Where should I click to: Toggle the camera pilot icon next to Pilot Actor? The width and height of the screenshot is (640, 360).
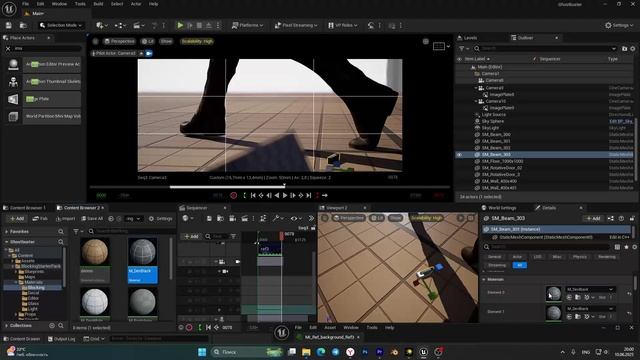[x=149, y=53]
